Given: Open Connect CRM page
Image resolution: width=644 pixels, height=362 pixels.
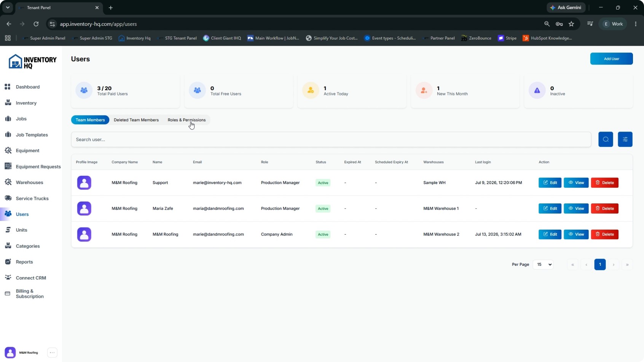Looking at the screenshot, I should click(x=31, y=278).
